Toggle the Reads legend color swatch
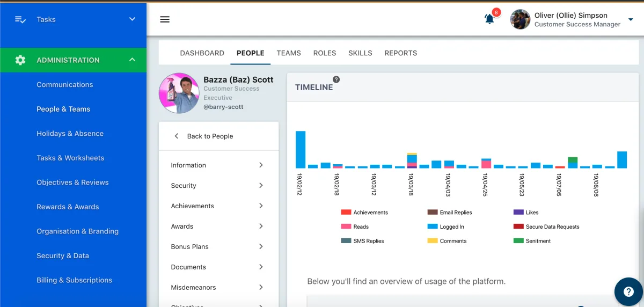Viewport: 644px width, 307px height. pyautogui.click(x=346, y=226)
